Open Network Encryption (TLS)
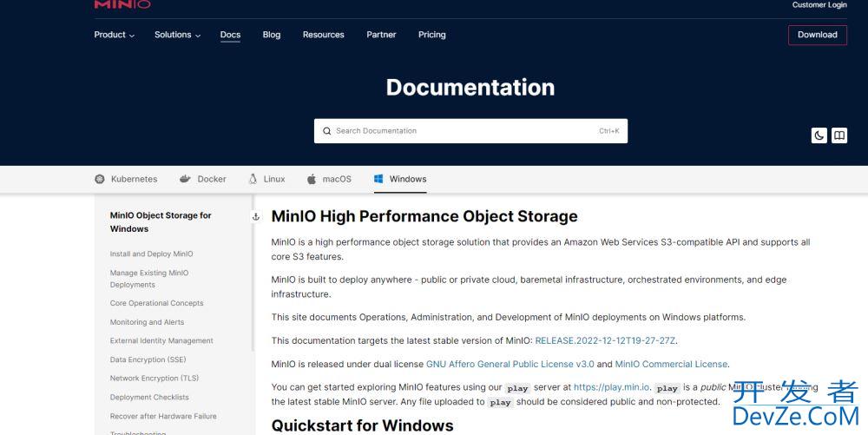Viewport: 868px width, 435px height. pyautogui.click(x=155, y=379)
